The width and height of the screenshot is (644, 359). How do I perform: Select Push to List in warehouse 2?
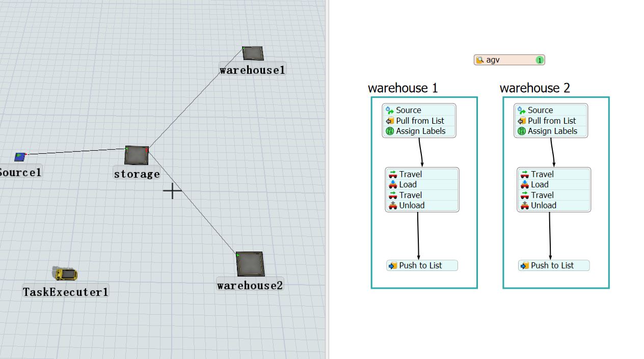click(553, 265)
